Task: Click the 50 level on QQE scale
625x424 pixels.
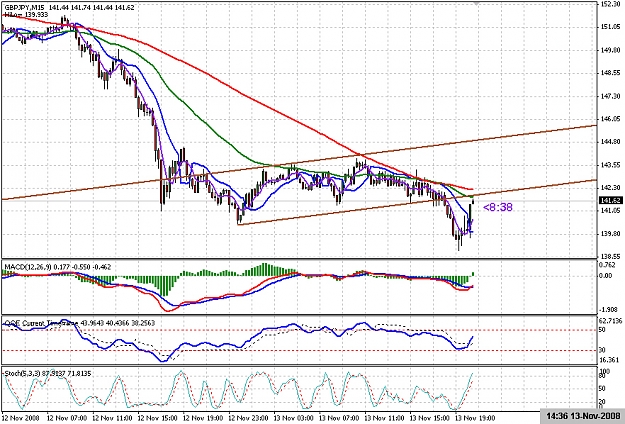Action: (x=602, y=330)
